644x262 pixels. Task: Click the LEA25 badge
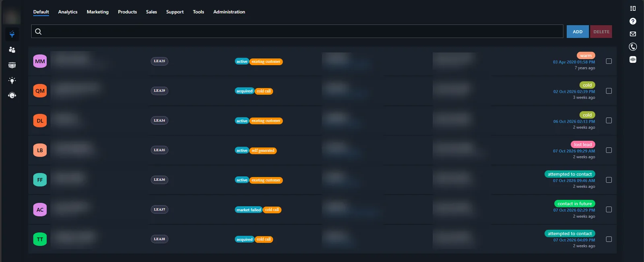point(159,61)
